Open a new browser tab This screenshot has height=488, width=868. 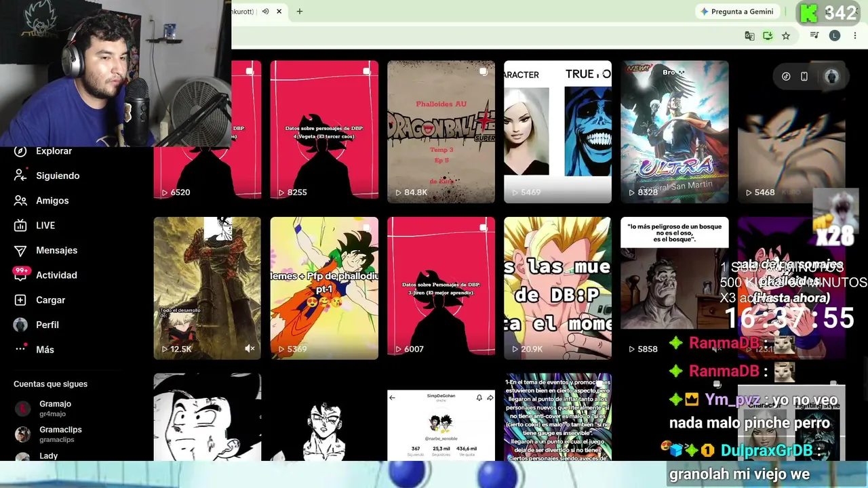pyautogui.click(x=299, y=12)
